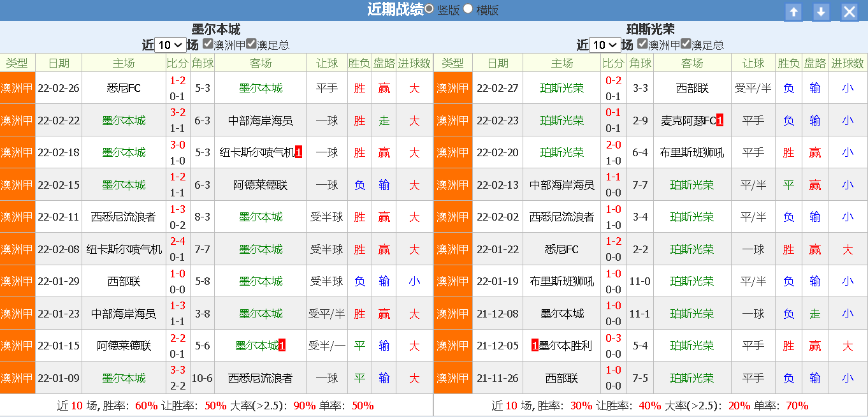Click the 0-3 score on 21-12-05 row
Image resolution: width=868 pixels, height=417 pixels.
613,338
